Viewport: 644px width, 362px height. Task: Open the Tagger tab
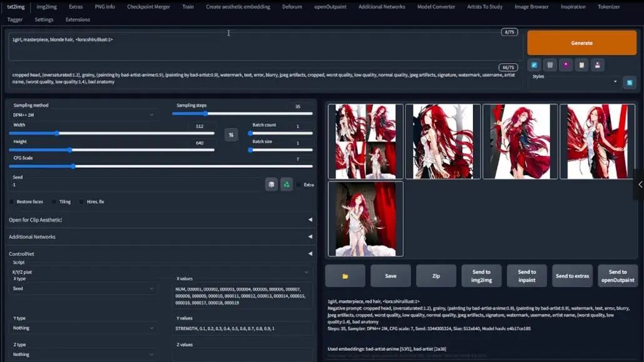pos(15,19)
